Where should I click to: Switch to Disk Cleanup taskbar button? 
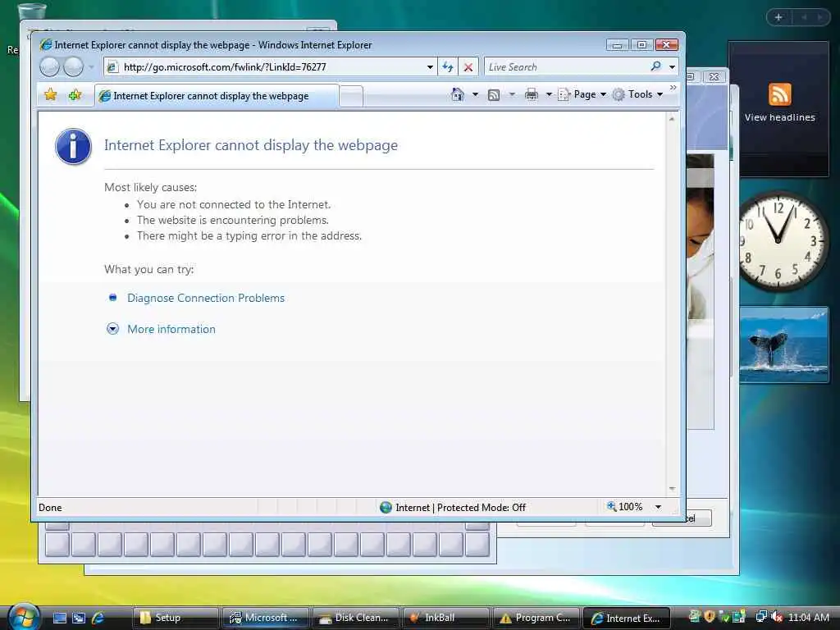click(x=355, y=618)
